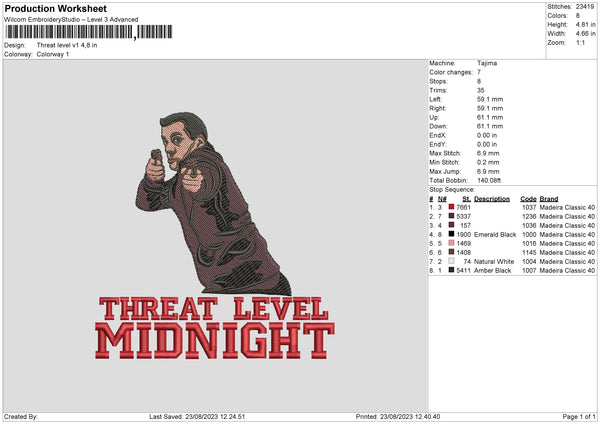Click the code 1236 in the second row

[529, 217]
